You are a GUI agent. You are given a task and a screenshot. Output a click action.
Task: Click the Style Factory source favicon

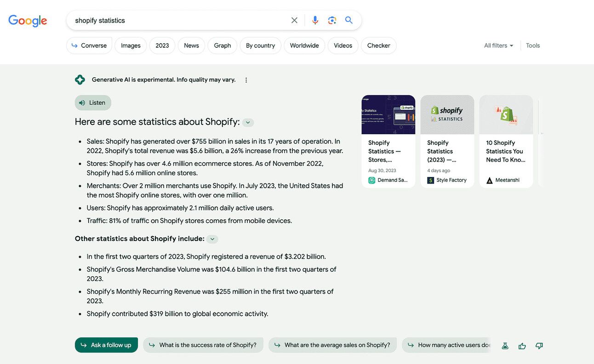point(431,180)
